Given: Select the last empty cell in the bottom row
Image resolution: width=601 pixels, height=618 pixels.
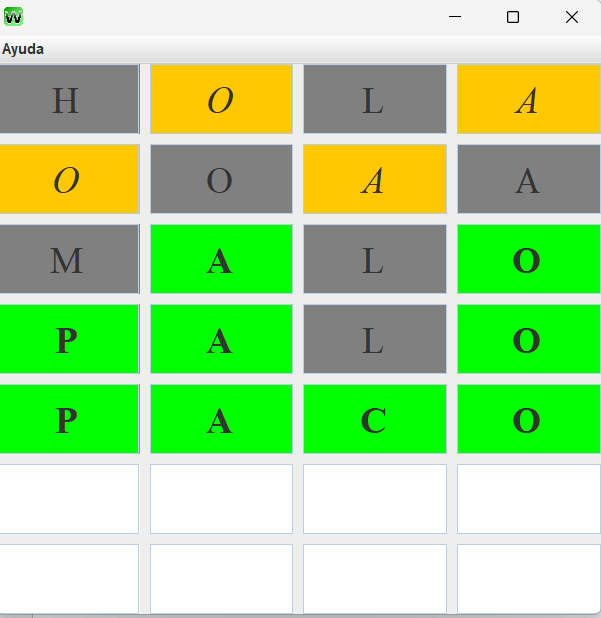Looking at the screenshot, I should pyautogui.click(x=528, y=578).
